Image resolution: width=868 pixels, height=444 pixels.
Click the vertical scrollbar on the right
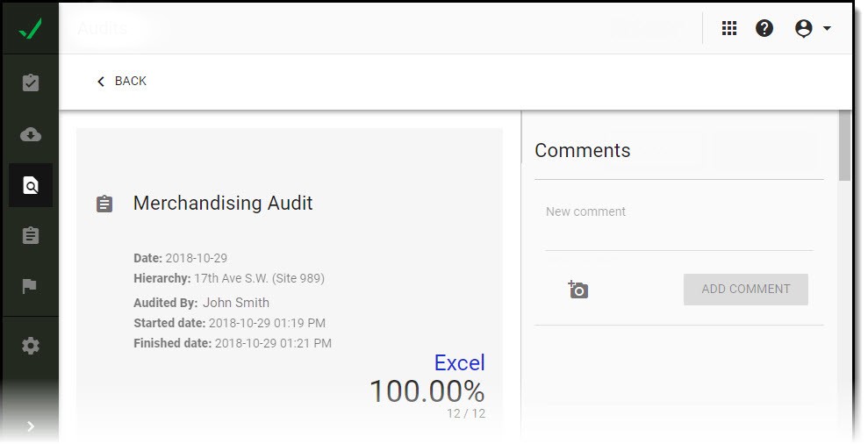tap(844, 146)
